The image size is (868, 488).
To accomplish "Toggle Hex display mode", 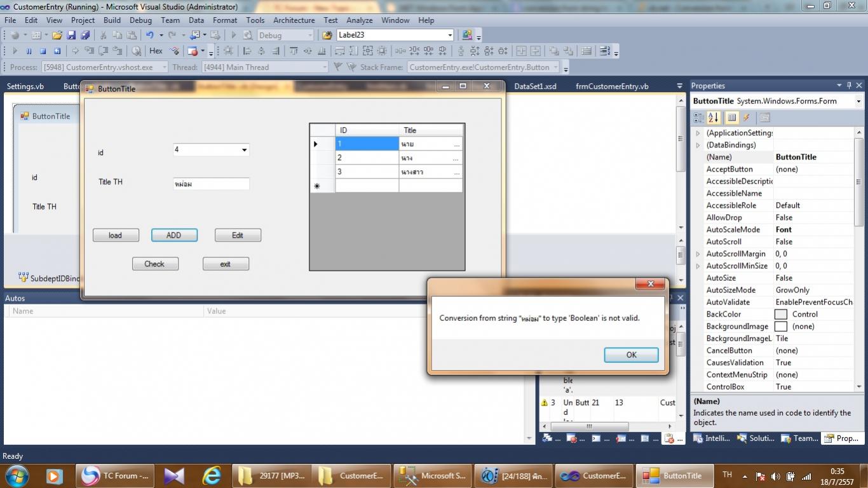I will pyautogui.click(x=156, y=51).
